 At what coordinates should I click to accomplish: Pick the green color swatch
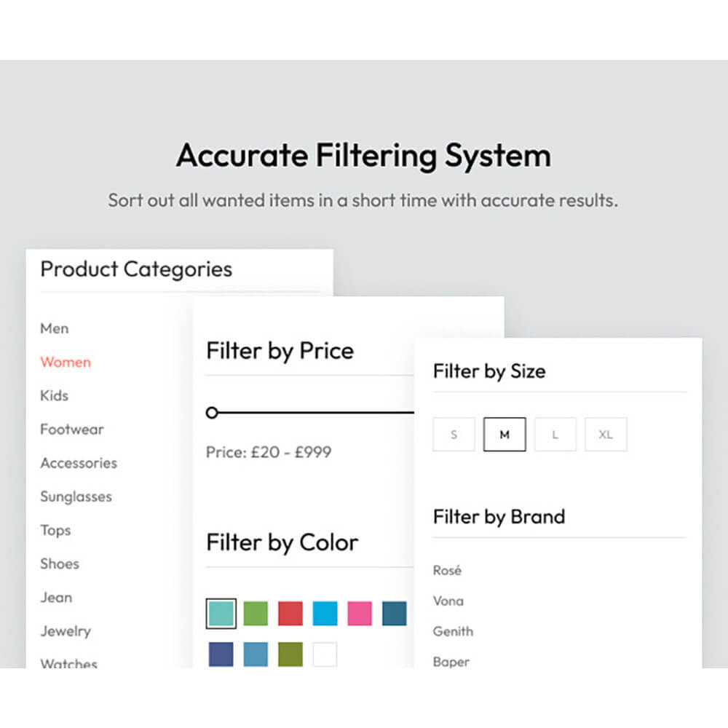[x=256, y=613]
